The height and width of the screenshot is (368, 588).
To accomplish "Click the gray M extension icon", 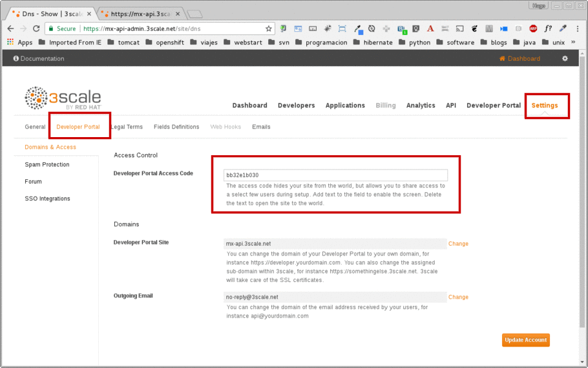I will click(x=488, y=28).
